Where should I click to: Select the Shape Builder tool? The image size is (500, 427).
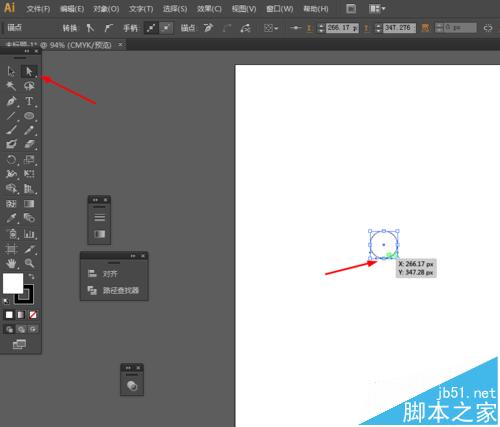point(11,188)
